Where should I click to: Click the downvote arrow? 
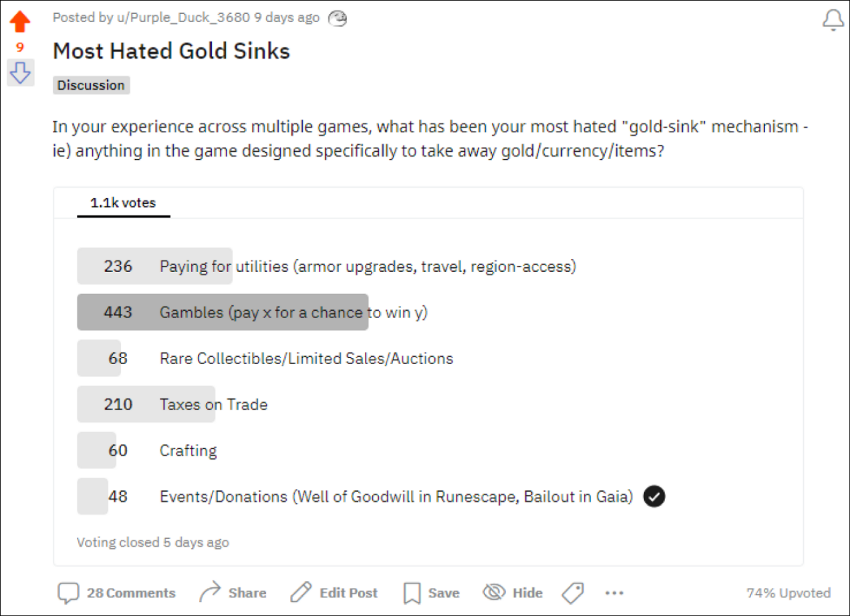(20, 72)
